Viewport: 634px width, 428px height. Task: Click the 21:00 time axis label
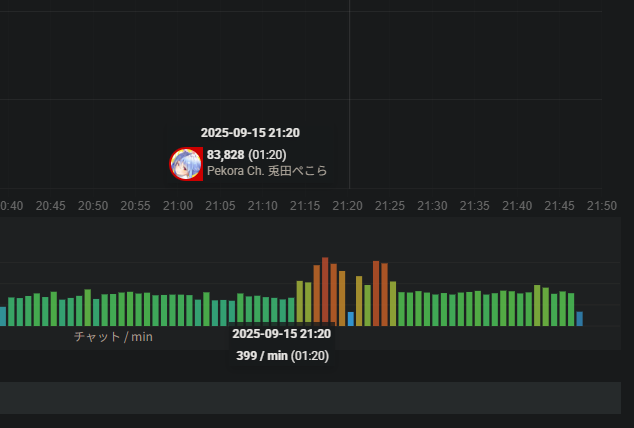(178, 206)
